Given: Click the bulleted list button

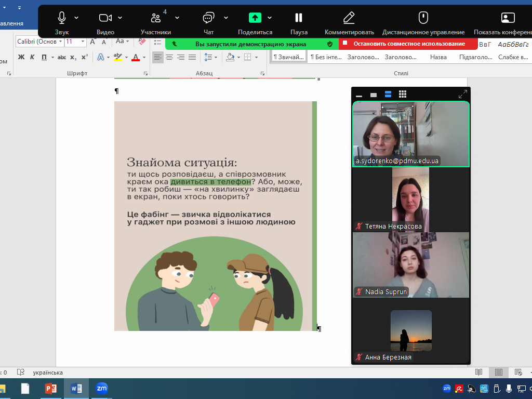Looking at the screenshot, I should point(157,42).
